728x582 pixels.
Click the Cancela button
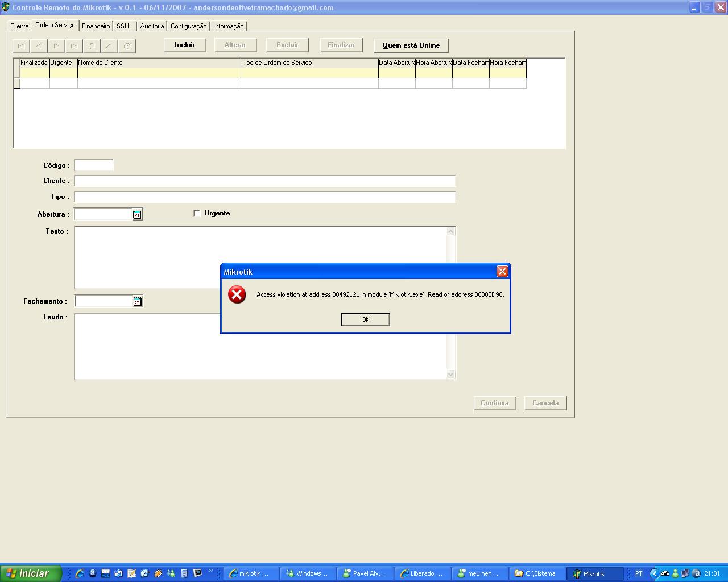click(x=545, y=403)
